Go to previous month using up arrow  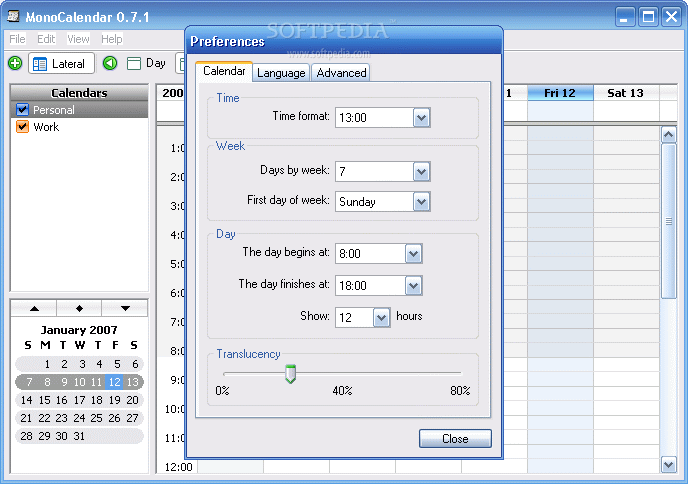point(34,308)
